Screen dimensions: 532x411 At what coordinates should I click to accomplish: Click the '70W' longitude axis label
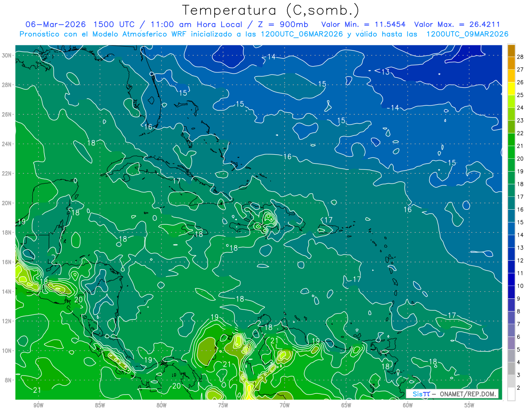coord(285,405)
